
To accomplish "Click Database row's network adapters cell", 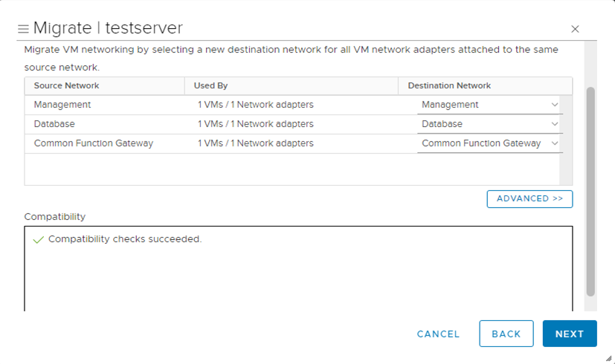I will [255, 124].
